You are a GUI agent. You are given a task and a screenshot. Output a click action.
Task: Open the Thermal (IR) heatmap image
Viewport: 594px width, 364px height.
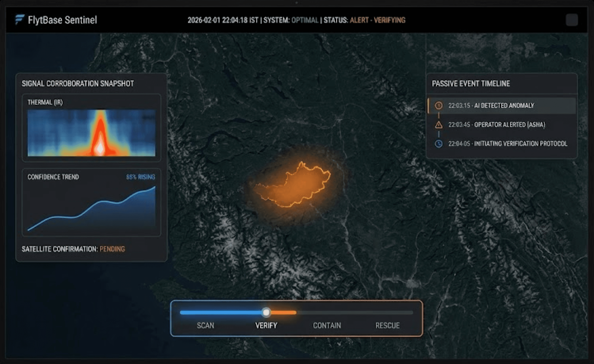[x=91, y=133]
